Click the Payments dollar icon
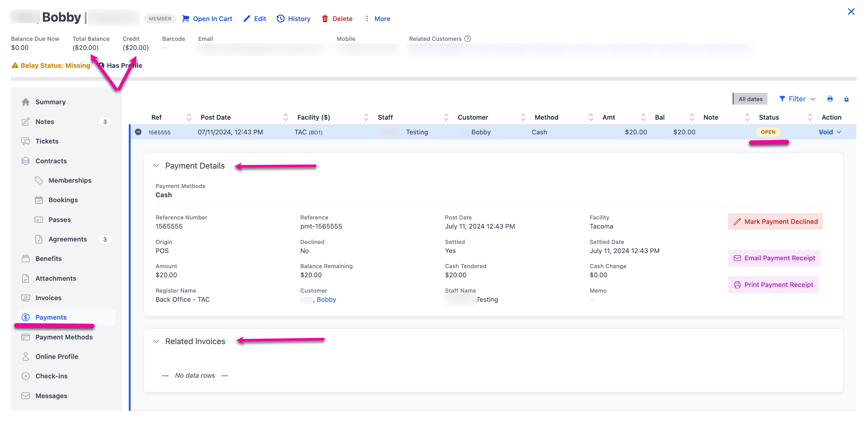 pos(26,317)
